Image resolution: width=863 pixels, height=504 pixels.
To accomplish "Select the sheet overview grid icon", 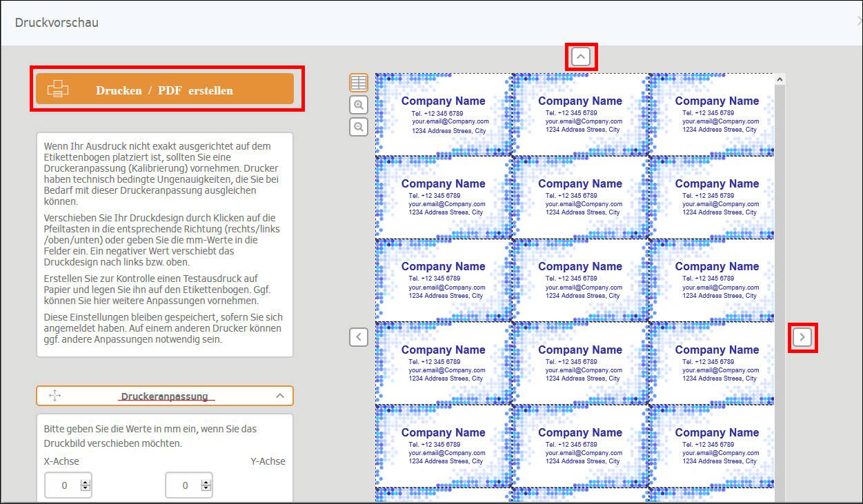I will [x=358, y=82].
